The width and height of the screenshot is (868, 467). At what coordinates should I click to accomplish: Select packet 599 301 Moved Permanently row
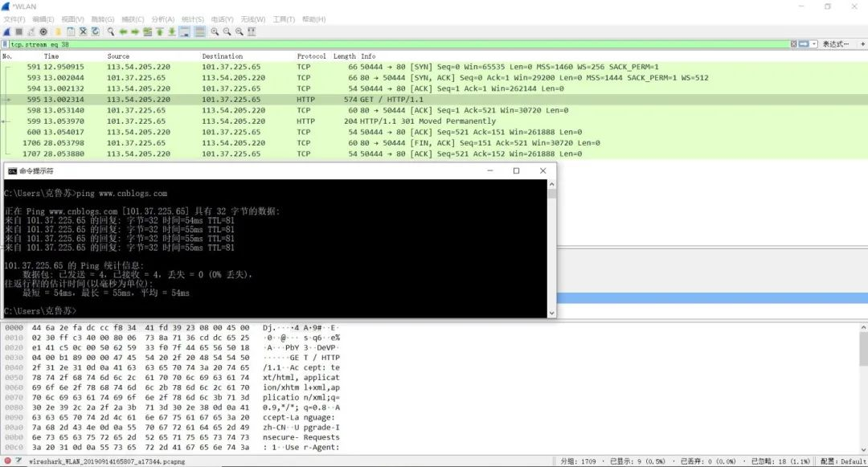(x=434, y=121)
